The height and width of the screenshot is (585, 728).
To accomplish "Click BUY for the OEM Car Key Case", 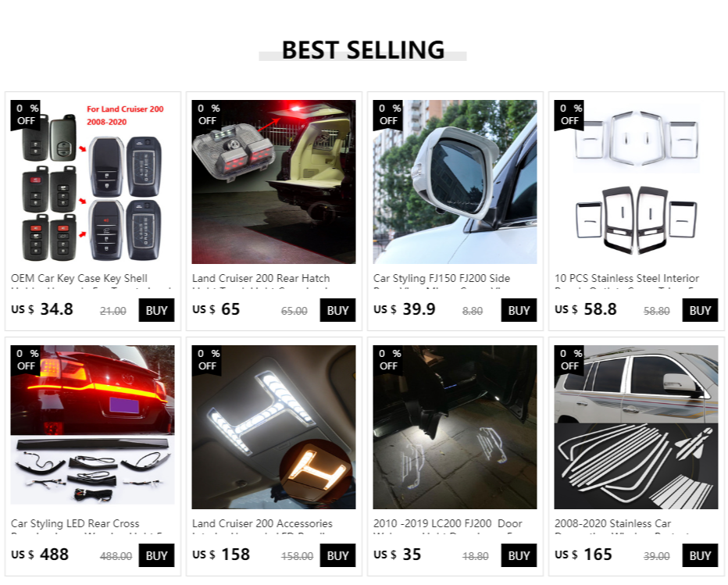I will (x=156, y=310).
